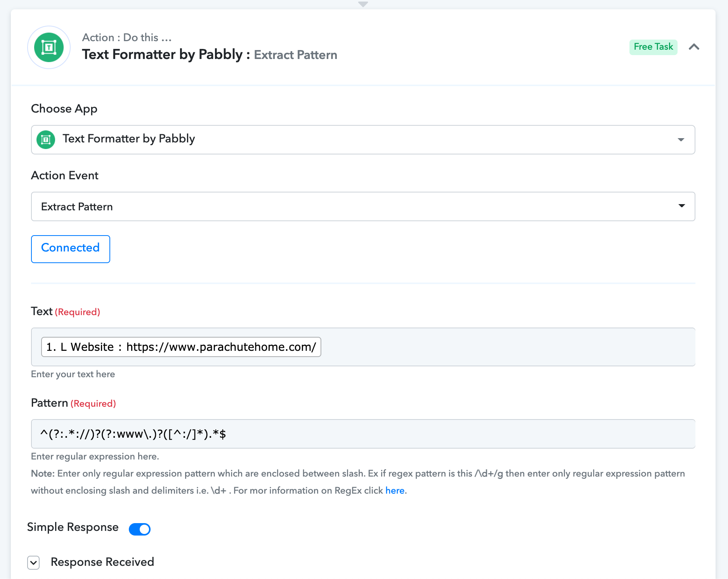Click the 'Action : Do this ...' label
Screen dimensions: 728x579
click(x=127, y=37)
